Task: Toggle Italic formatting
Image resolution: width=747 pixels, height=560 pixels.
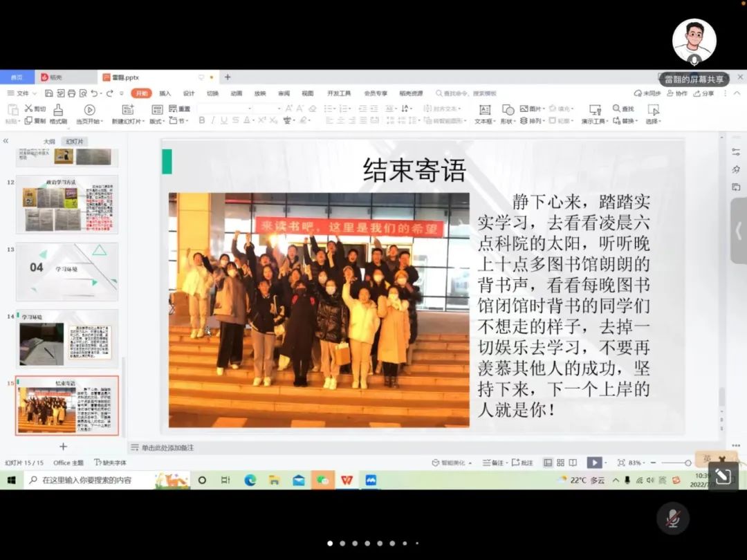Action: pos(213,120)
